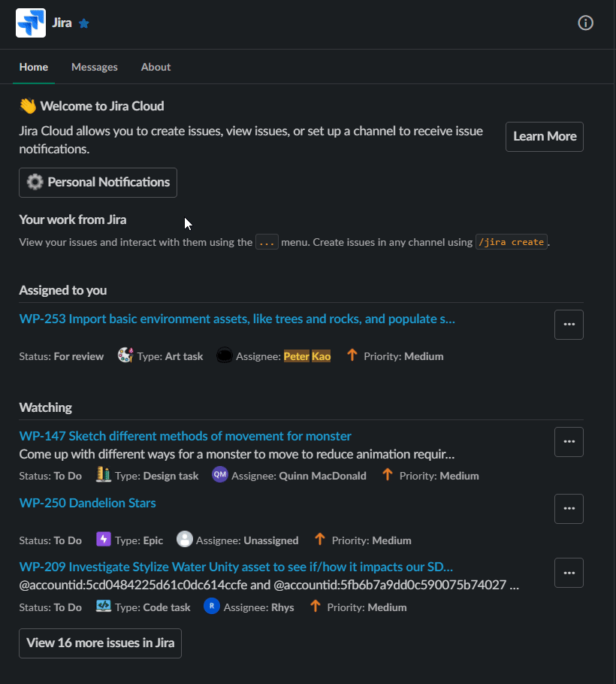Switch to the About tab
Image resolution: width=616 pixels, height=684 pixels.
coord(156,67)
